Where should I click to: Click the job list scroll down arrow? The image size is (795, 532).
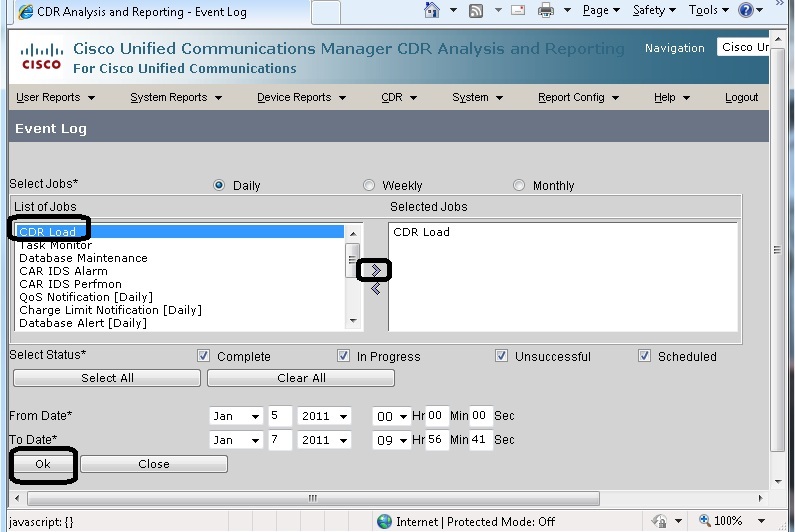pyautogui.click(x=353, y=321)
